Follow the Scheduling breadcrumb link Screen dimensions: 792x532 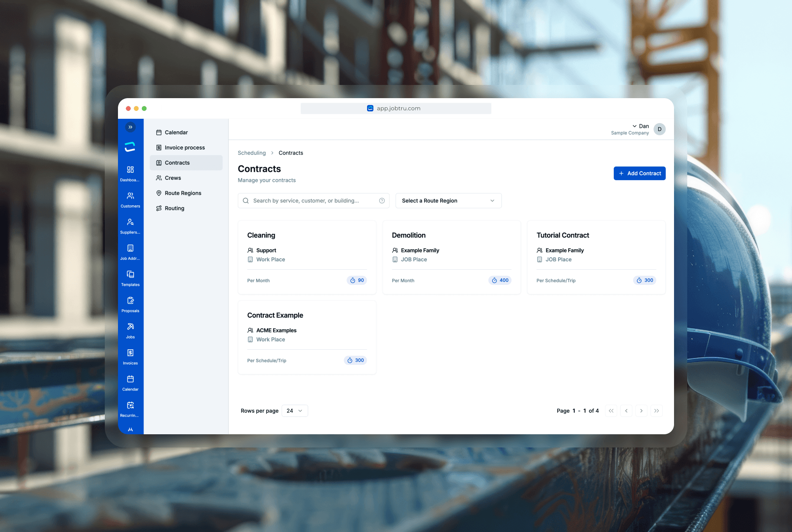pos(252,153)
